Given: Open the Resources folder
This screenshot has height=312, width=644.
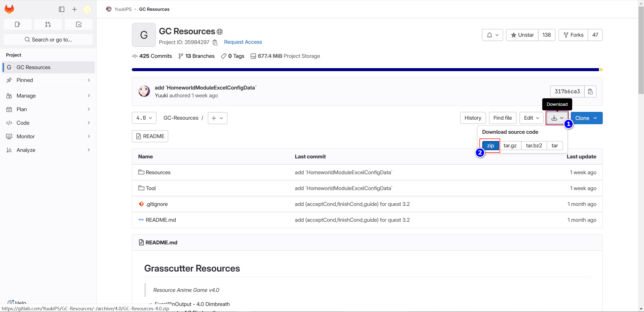Looking at the screenshot, I should tap(158, 172).
